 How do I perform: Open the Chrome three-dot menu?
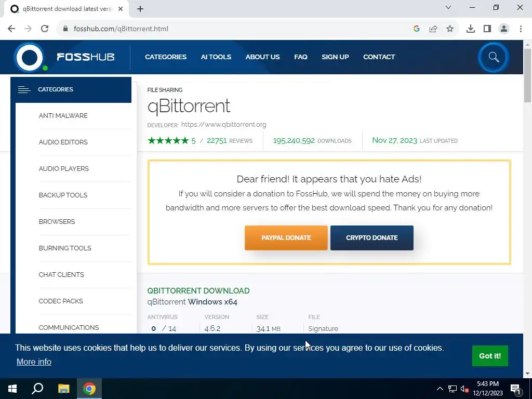pos(521,29)
